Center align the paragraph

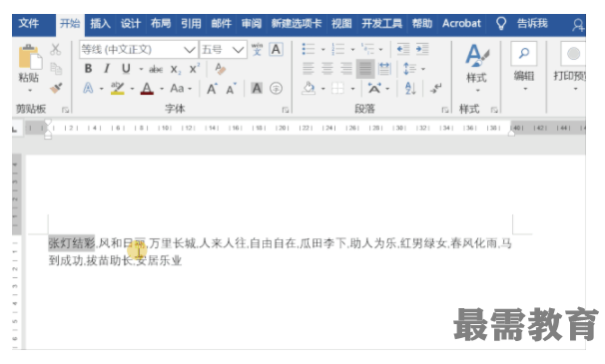(327, 69)
